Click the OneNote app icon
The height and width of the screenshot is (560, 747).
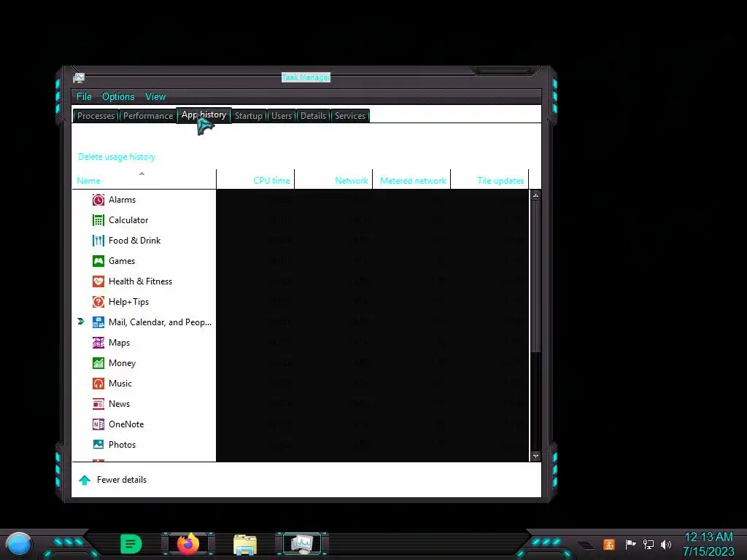coord(98,424)
